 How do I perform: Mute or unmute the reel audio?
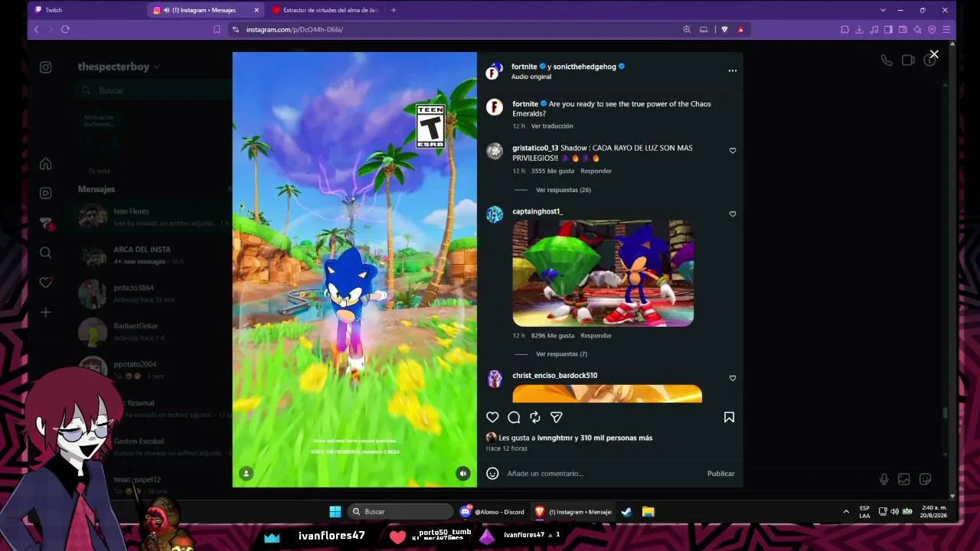coord(463,474)
